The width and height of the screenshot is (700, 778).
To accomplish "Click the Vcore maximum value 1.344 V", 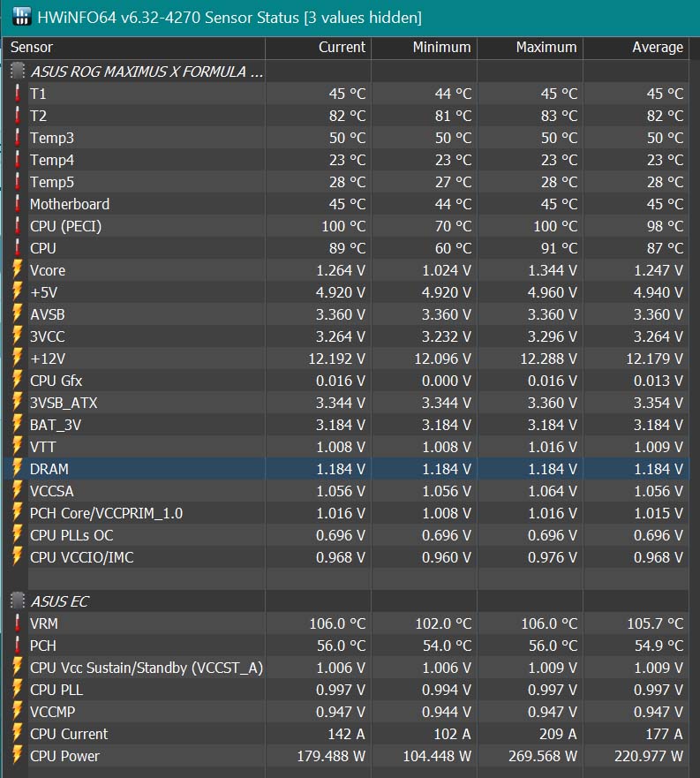I will tap(553, 270).
